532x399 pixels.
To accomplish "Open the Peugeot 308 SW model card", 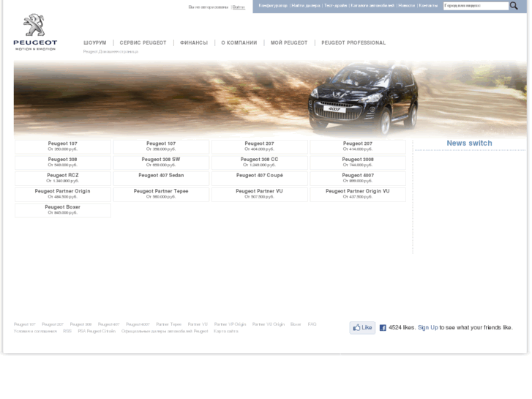I will click(x=161, y=163).
